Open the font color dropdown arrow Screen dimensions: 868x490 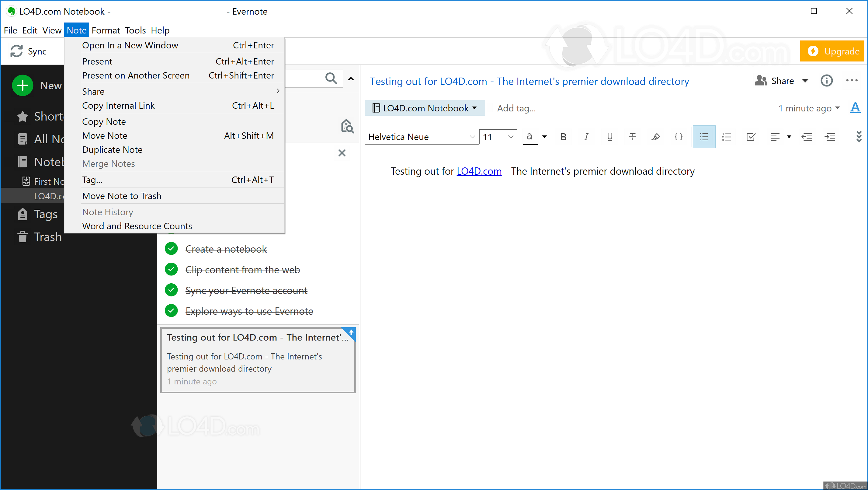click(544, 137)
